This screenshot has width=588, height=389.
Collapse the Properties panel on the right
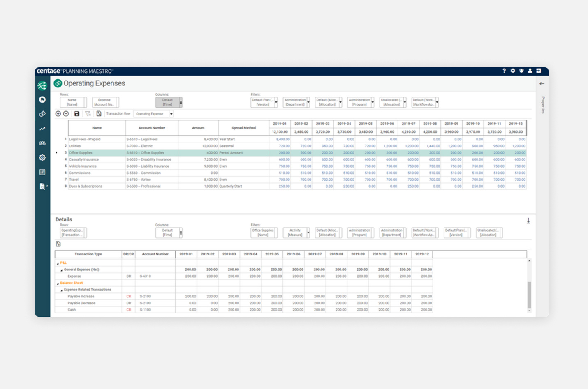click(542, 83)
